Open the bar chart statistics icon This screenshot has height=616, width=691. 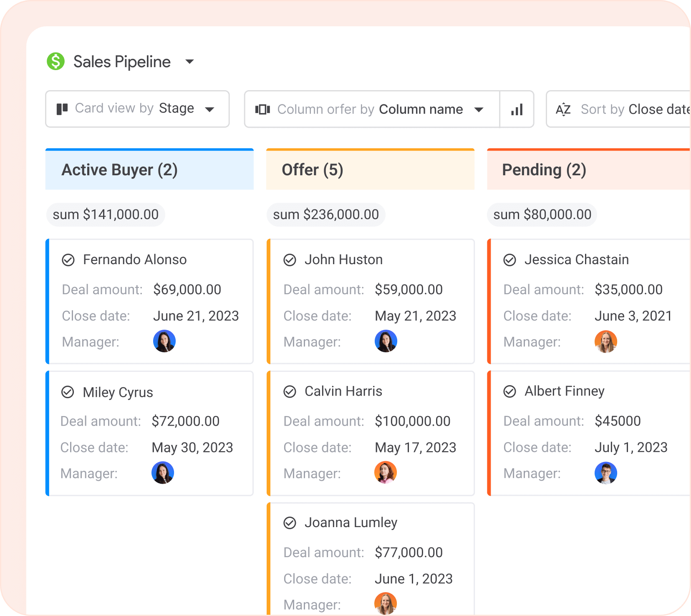[x=517, y=109]
